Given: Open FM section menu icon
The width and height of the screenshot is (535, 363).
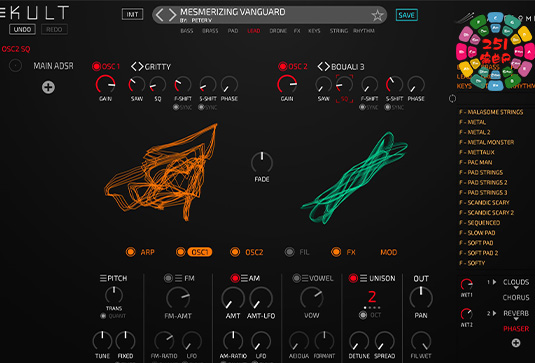Looking at the screenshot, I should [x=178, y=278].
